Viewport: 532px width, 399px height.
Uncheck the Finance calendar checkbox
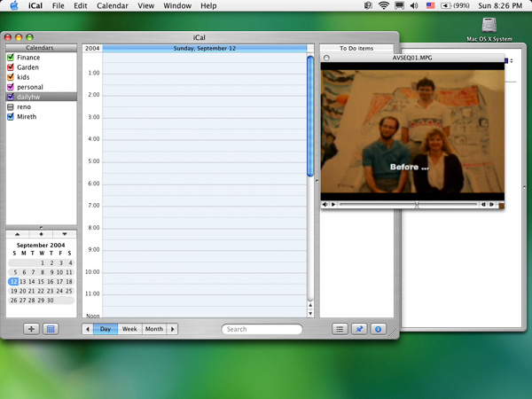point(11,58)
